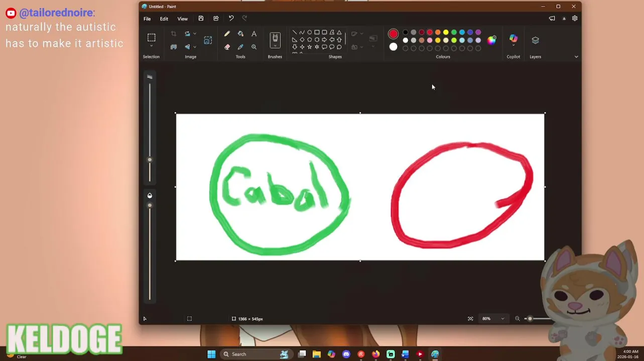
Task: Select the Curve shape
Action: [302, 33]
